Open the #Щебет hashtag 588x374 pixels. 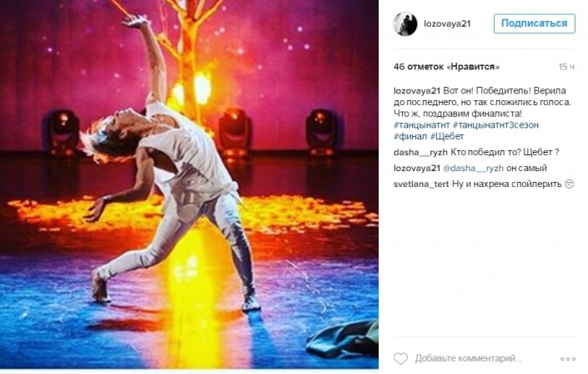click(447, 136)
